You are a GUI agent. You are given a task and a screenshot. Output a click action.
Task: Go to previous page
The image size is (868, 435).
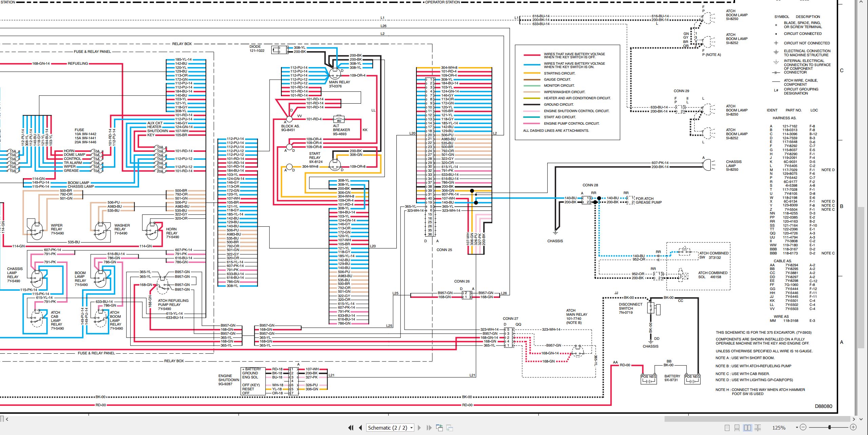point(360,428)
